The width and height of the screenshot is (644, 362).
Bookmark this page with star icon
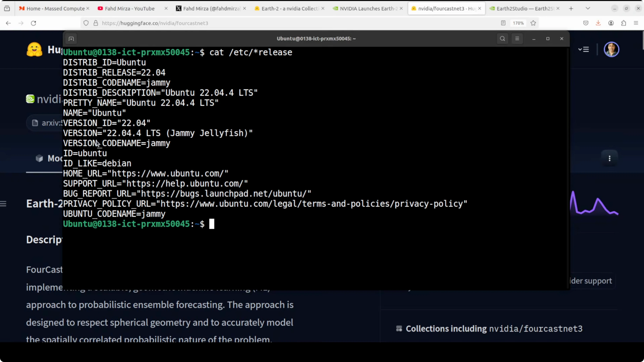point(533,23)
